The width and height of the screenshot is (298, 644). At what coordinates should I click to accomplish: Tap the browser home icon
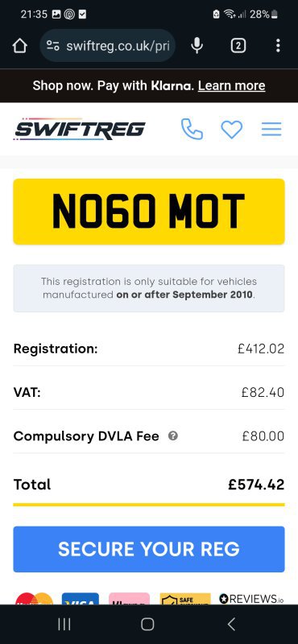pos(19,46)
